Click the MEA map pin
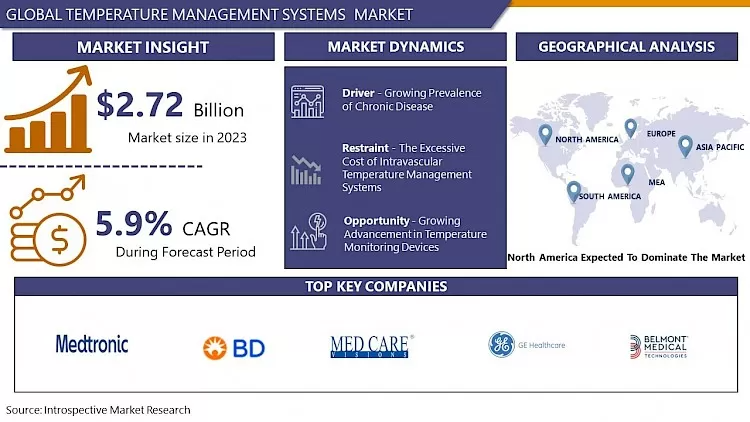 (x=627, y=174)
